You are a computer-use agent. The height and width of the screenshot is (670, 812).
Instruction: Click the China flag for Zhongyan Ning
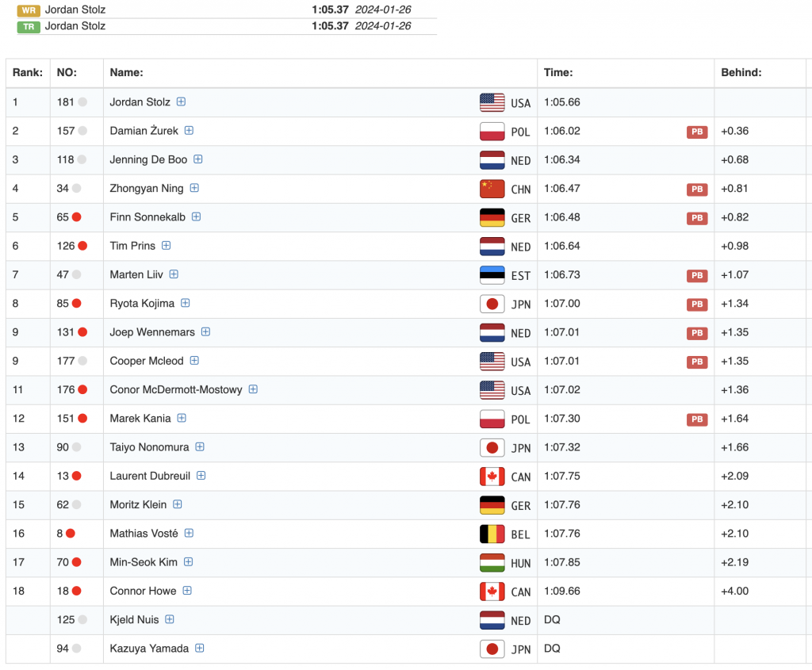pyautogui.click(x=492, y=189)
